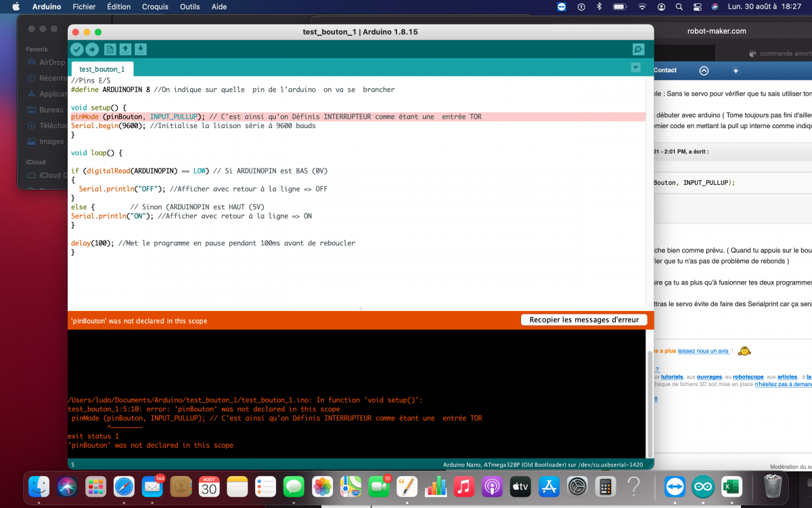Click the Bluetooth menu bar icon

(x=599, y=7)
